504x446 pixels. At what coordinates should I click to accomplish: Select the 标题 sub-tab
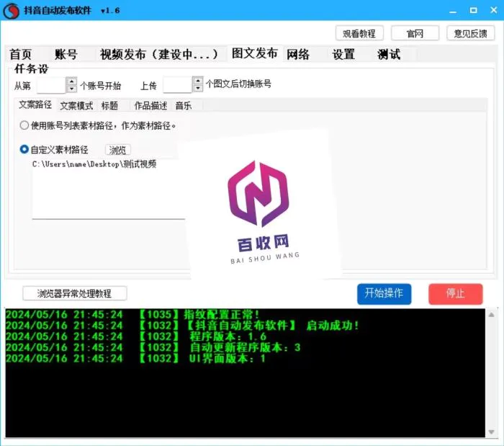[x=109, y=106]
